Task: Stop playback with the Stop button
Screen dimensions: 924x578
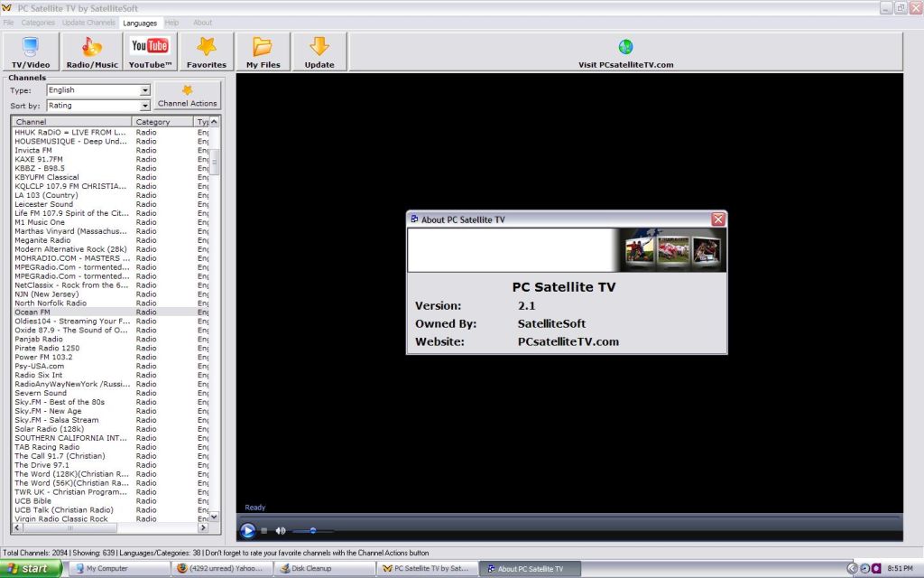Action: coord(264,531)
